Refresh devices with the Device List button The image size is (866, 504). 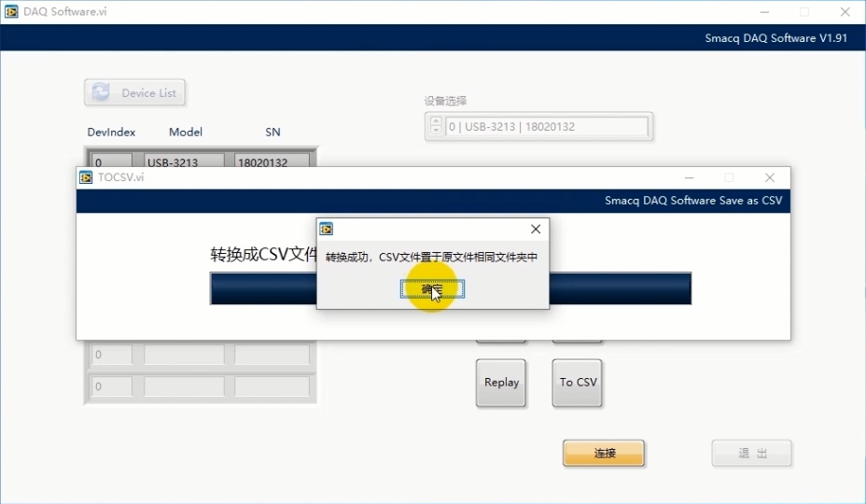click(134, 92)
